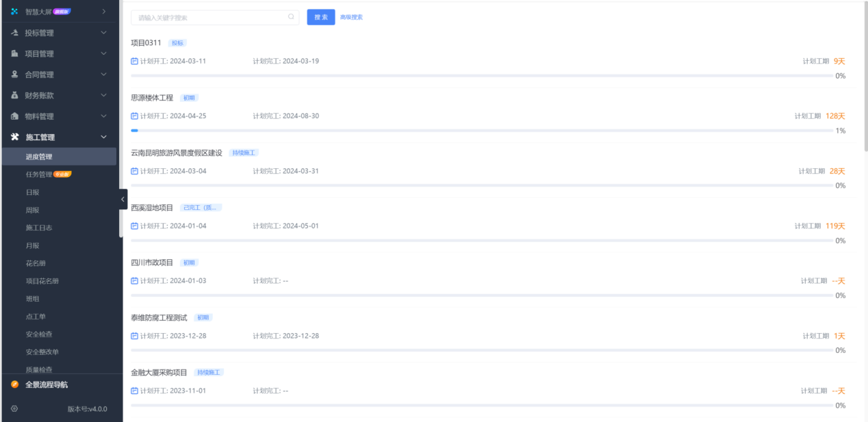
Task: Click the 思源楼体工程 progress bar
Action: pyautogui.click(x=479, y=130)
